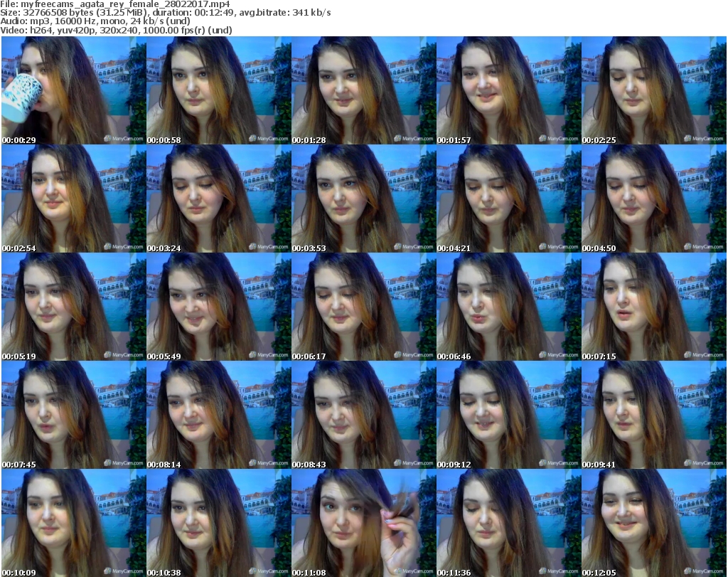Screen dimensions: 728x577
Task: Choose the frame timestamped 00:09:41
Action: [x=654, y=415]
